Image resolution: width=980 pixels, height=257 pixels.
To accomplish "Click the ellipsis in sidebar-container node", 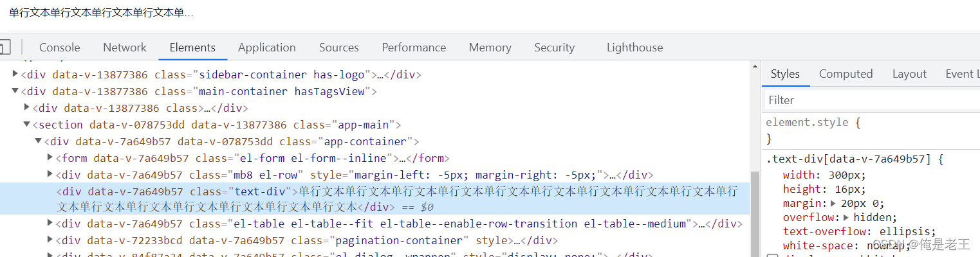I will click(x=380, y=75).
